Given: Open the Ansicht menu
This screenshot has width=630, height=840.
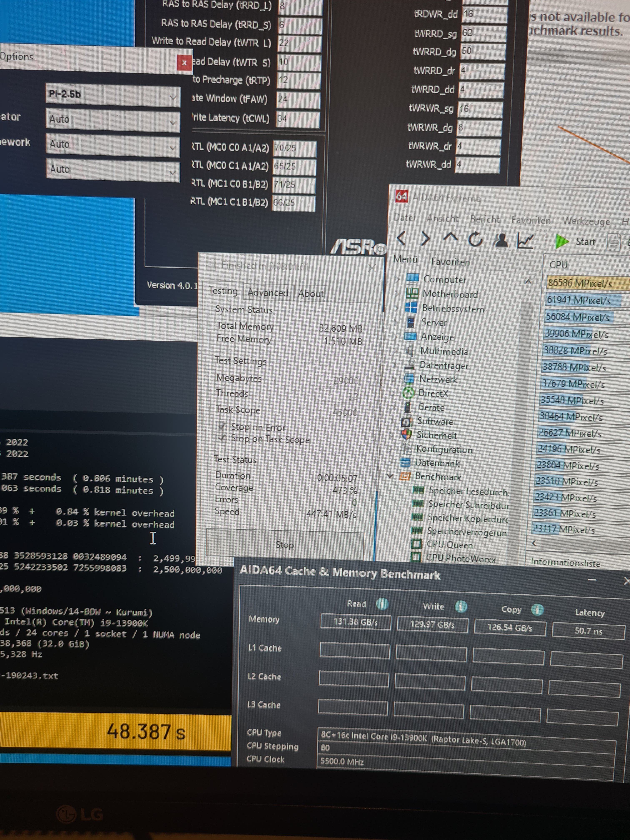Looking at the screenshot, I should [442, 218].
